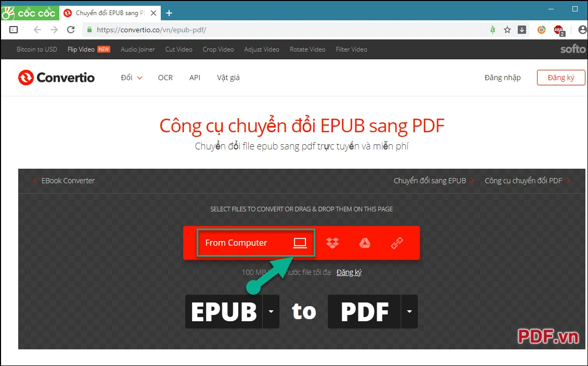Open the Vật giá pricing page
This screenshot has height=366, width=588.
[x=228, y=78]
